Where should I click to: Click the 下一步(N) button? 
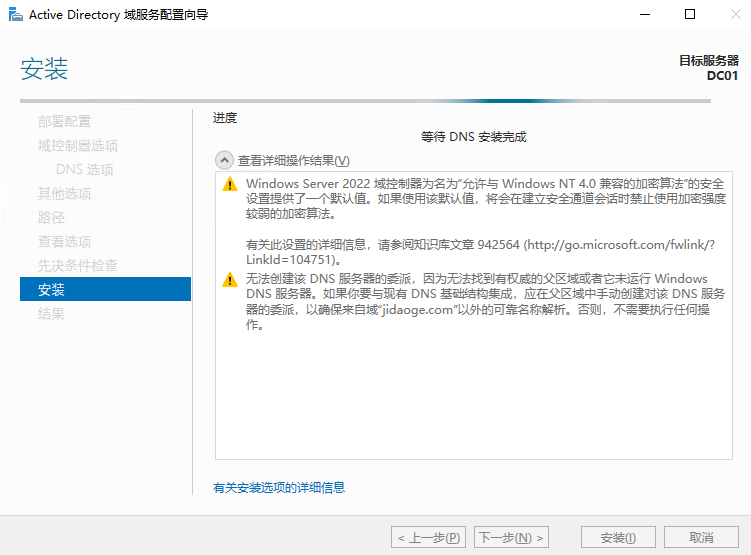512,537
